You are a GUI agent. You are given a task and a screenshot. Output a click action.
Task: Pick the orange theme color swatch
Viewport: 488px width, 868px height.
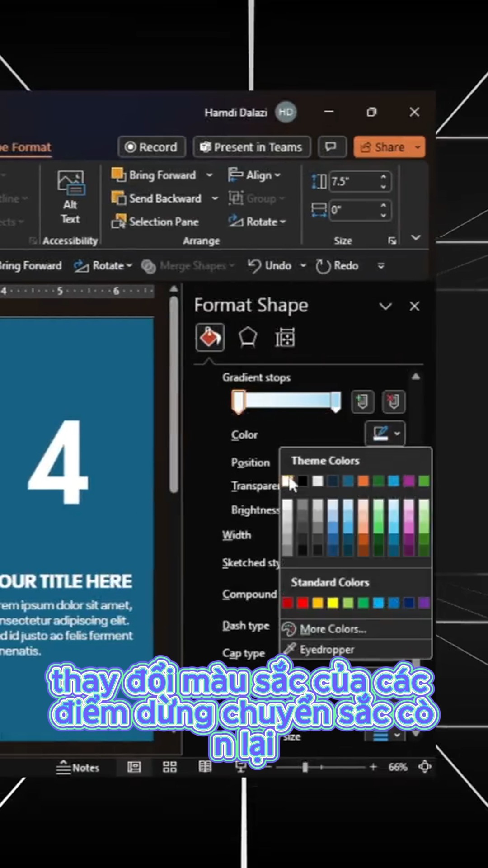pos(363,481)
